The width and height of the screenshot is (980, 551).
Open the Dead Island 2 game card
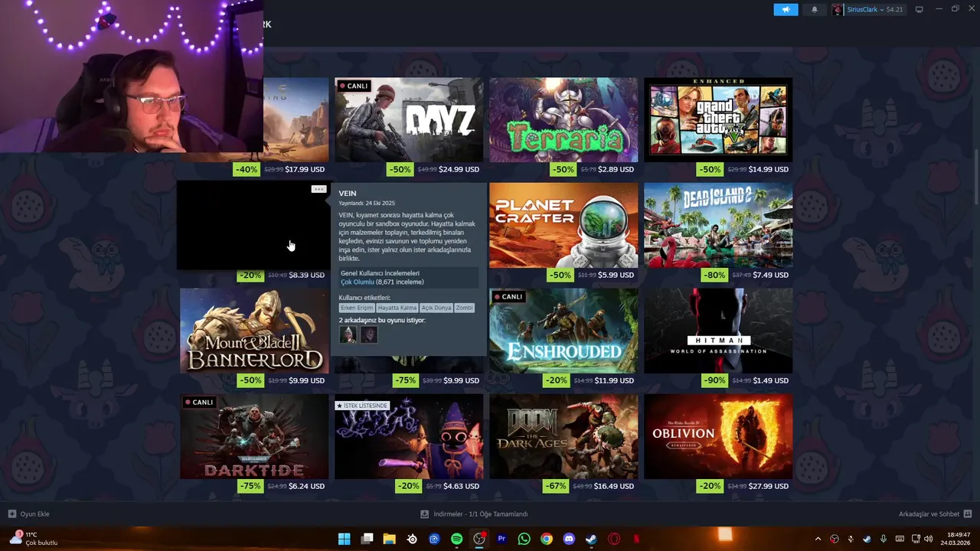pos(718,226)
